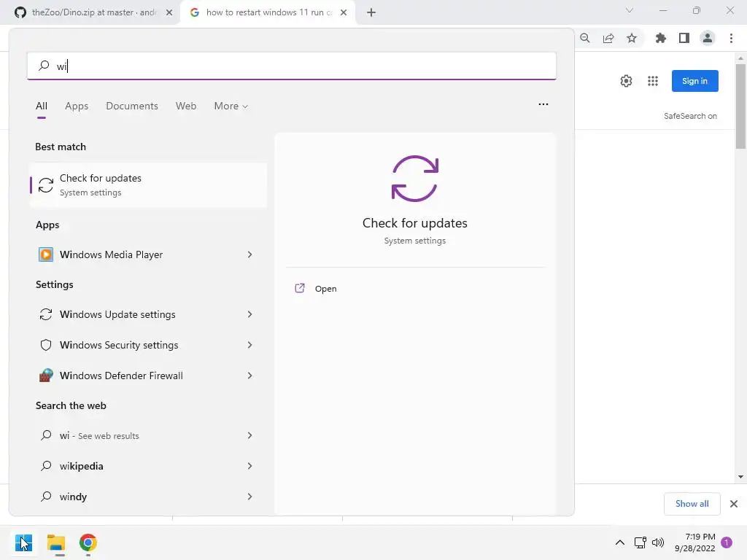Open the Windows Start button
747x560 pixels.
(23, 542)
